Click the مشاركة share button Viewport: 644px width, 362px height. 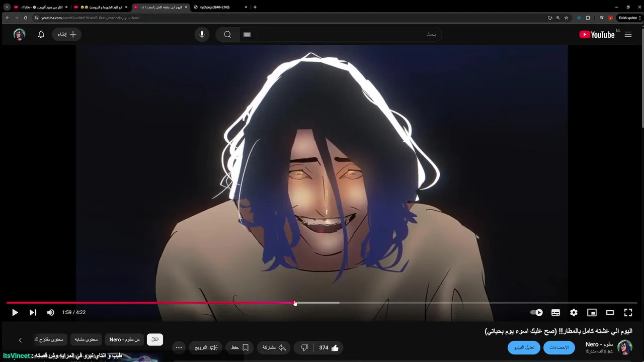click(274, 347)
